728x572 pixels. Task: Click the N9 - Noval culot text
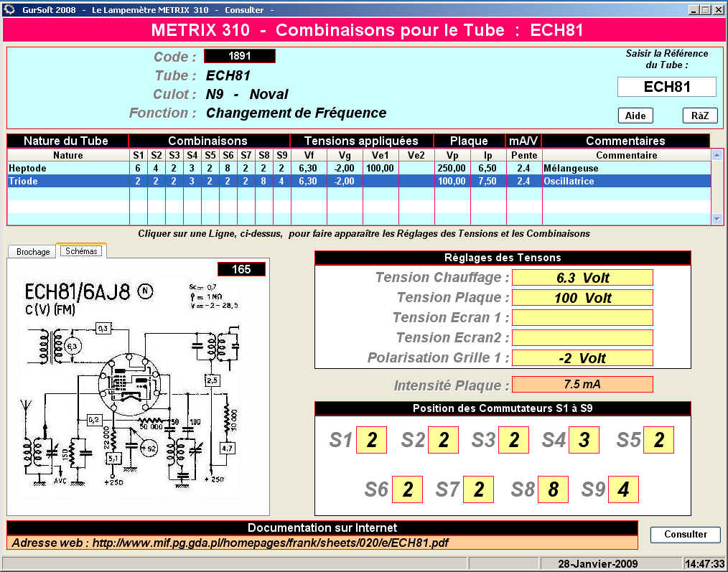click(247, 94)
